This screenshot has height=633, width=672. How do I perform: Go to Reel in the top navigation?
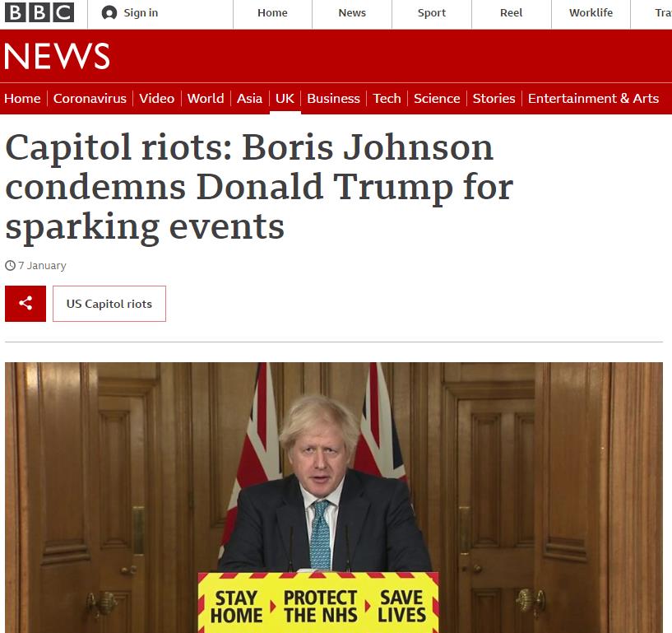click(x=512, y=13)
